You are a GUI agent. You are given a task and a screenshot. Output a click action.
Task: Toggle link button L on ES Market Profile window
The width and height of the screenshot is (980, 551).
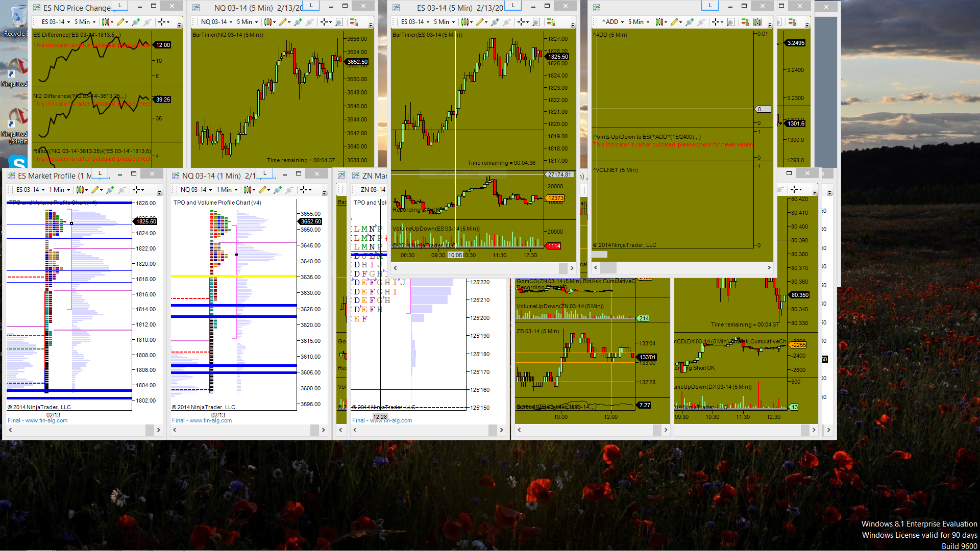click(x=100, y=173)
